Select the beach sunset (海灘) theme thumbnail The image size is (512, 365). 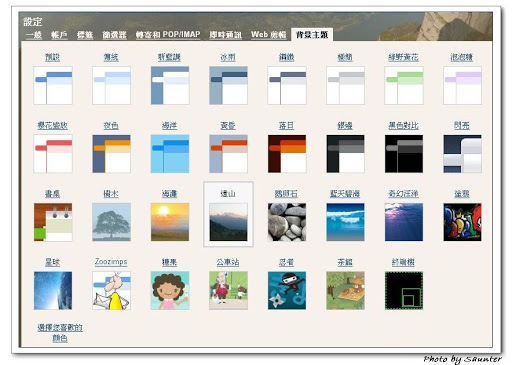[x=170, y=222]
